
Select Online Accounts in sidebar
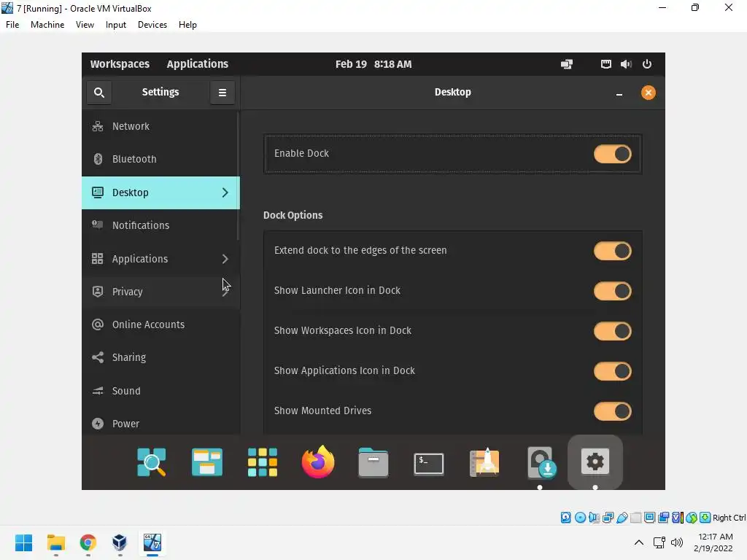coord(160,324)
